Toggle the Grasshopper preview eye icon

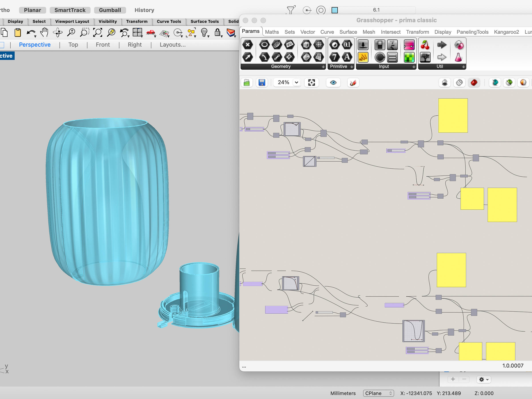pyautogui.click(x=333, y=83)
